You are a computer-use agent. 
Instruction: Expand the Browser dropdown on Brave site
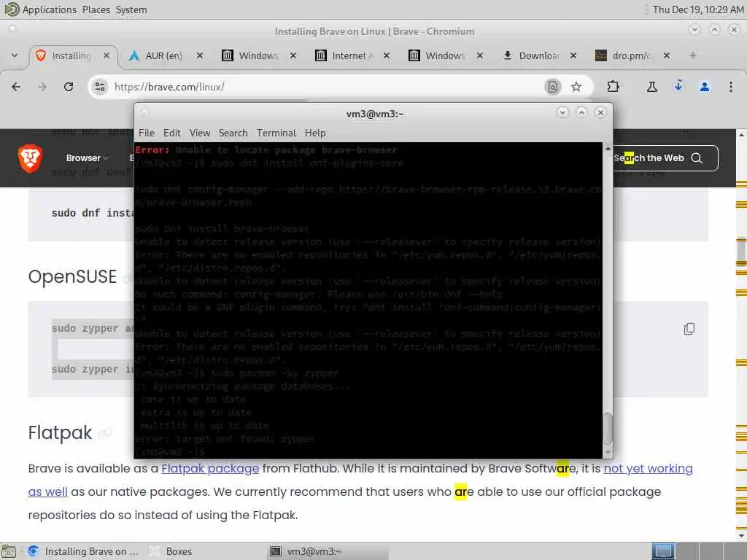click(x=88, y=158)
